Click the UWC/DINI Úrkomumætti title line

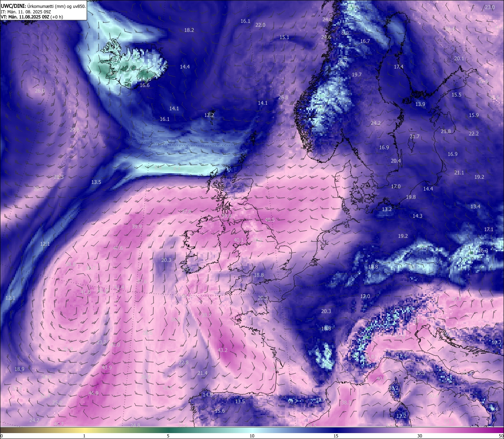tap(43, 6)
